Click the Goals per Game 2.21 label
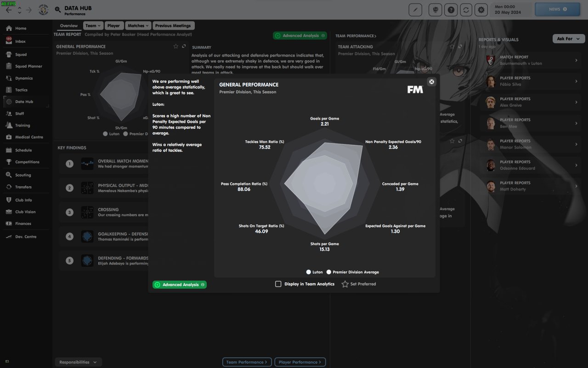 click(325, 121)
